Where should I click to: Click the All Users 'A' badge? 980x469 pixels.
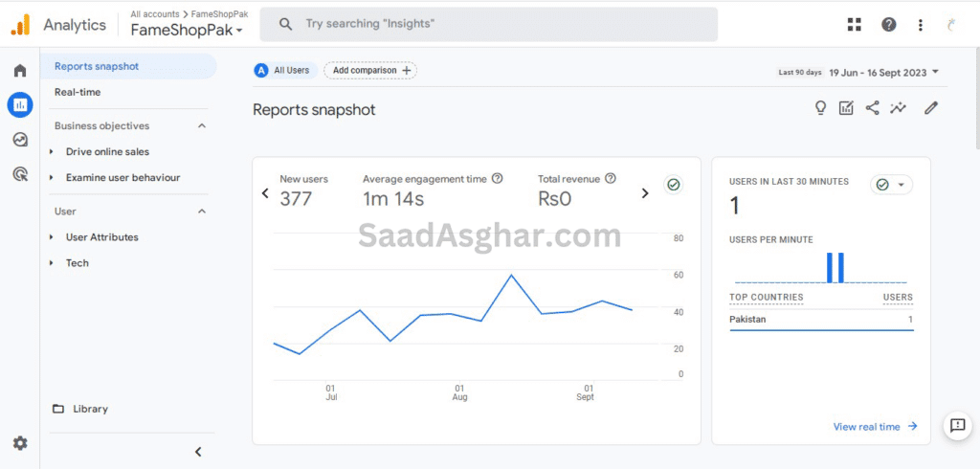pos(261,71)
